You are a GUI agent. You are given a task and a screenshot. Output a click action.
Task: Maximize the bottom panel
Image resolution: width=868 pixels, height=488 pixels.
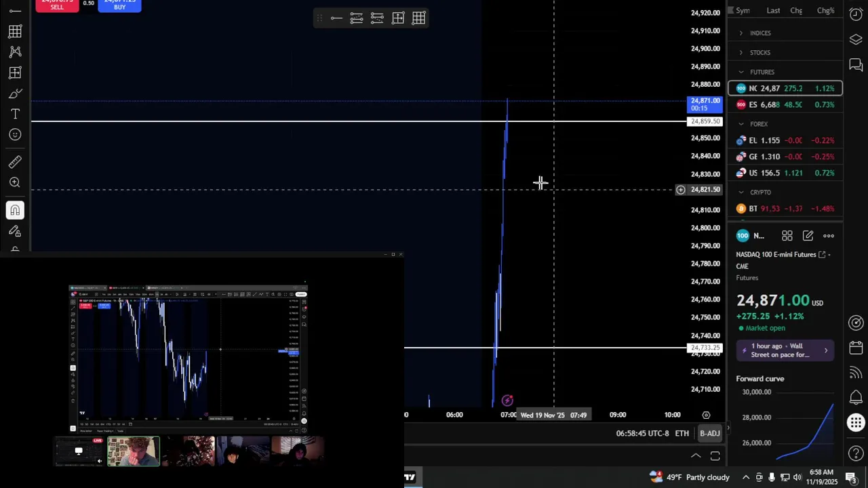tap(715, 456)
